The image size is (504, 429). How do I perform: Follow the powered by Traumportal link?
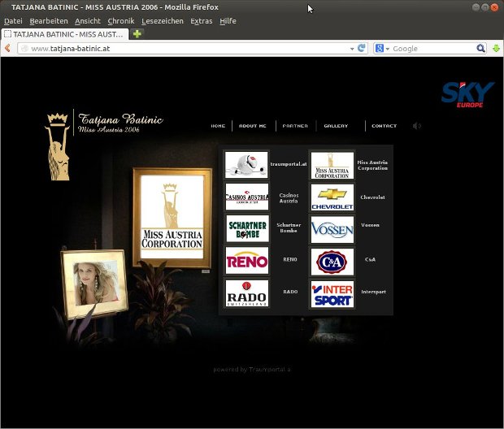click(x=252, y=370)
